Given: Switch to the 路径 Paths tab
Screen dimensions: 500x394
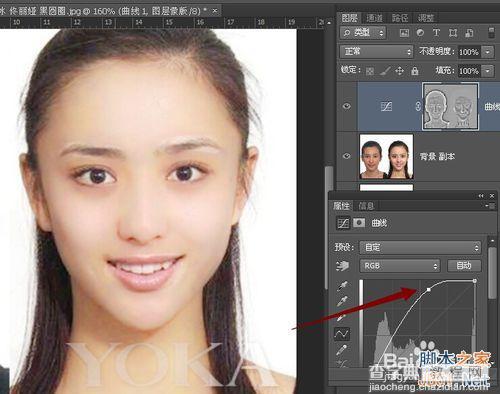Looking at the screenshot, I should tap(400, 18).
